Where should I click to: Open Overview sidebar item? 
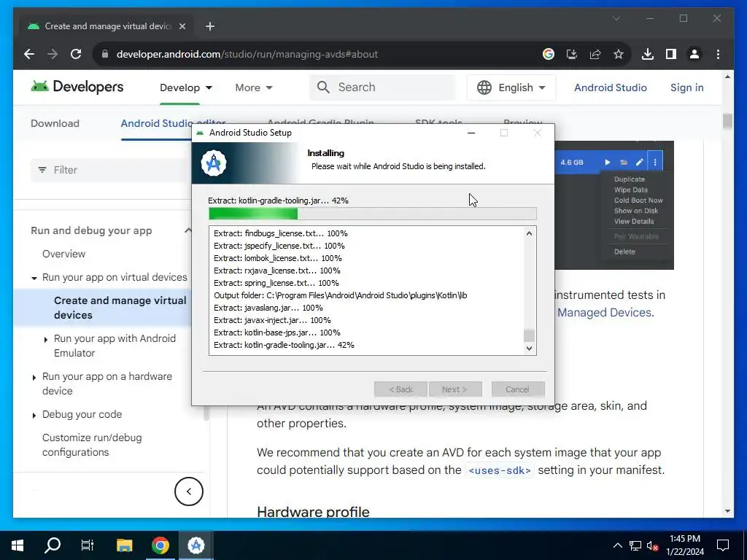(x=64, y=254)
